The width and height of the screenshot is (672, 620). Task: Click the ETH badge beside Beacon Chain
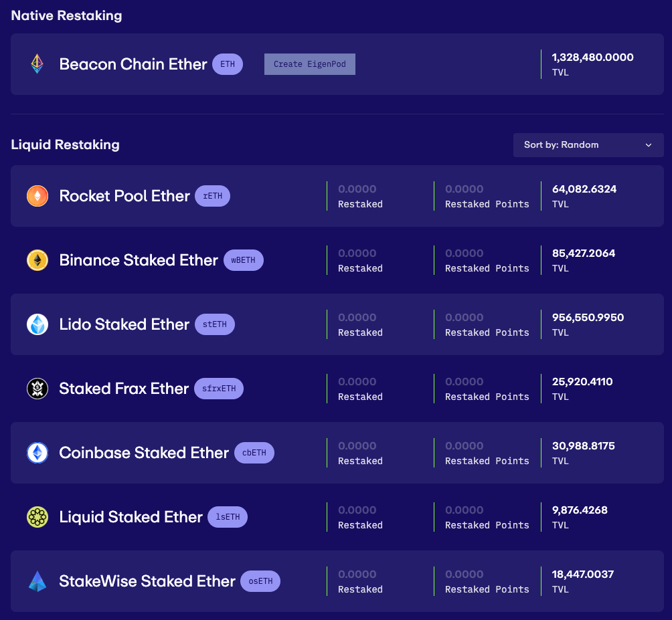click(x=228, y=64)
